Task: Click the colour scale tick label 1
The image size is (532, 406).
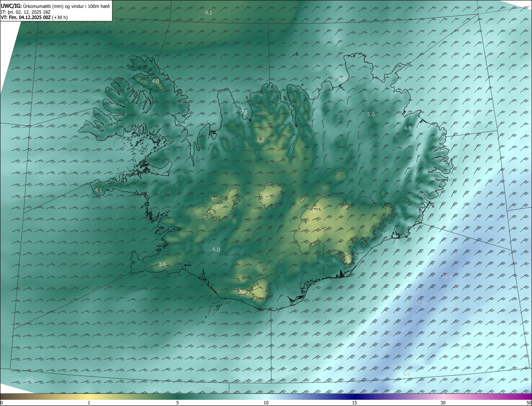Action: pyautogui.click(x=89, y=403)
